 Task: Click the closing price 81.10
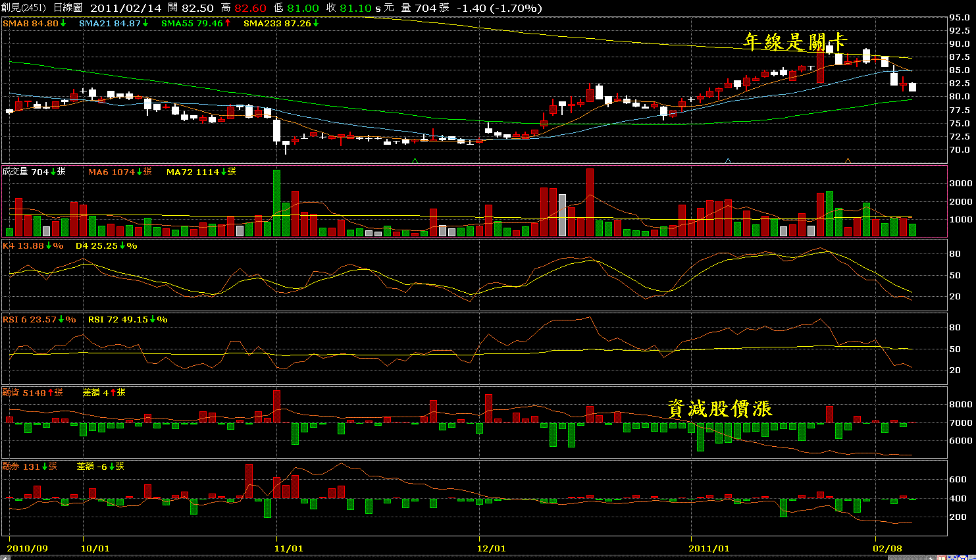pos(356,8)
